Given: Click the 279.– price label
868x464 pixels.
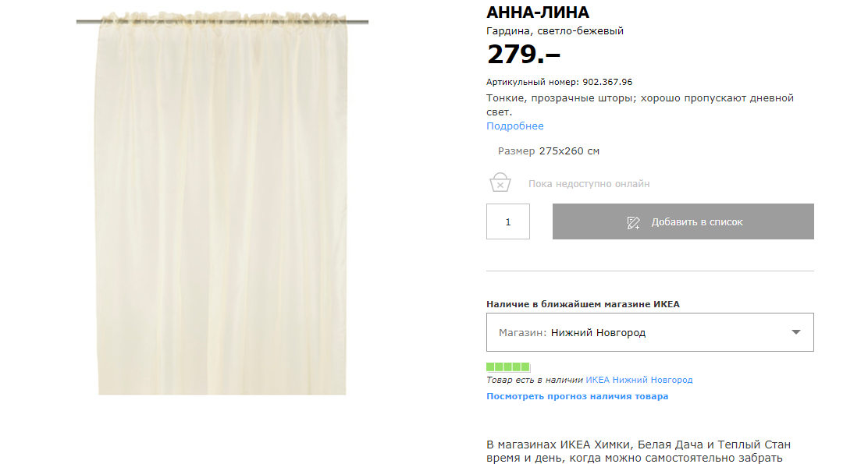Looking at the screenshot, I should 523,54.
